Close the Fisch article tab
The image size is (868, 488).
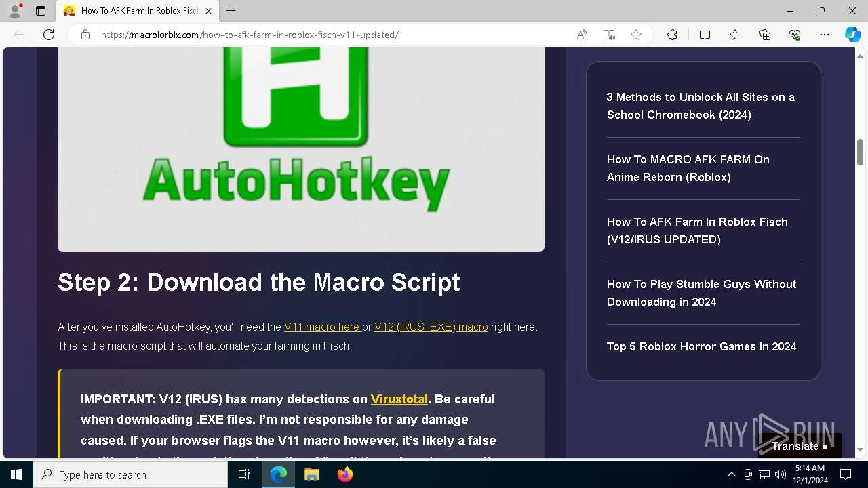[x=208, y=11]
